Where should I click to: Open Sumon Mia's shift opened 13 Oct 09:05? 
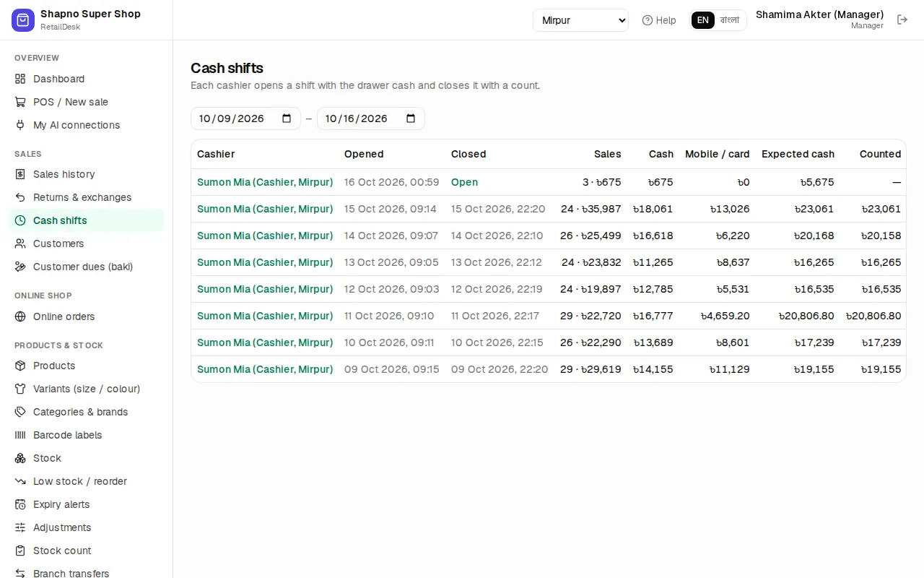tap(265, 262)
